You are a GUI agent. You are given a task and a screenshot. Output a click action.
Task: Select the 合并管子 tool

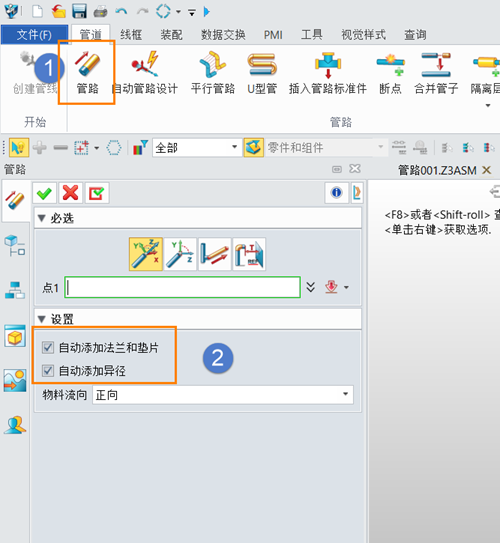coord(436,73)
